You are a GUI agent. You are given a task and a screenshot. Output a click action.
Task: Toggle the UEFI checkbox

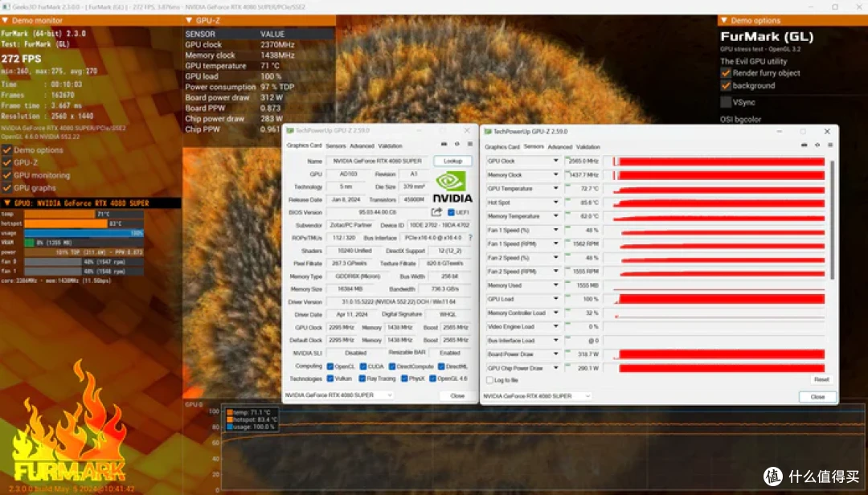[x=451, y=213]
